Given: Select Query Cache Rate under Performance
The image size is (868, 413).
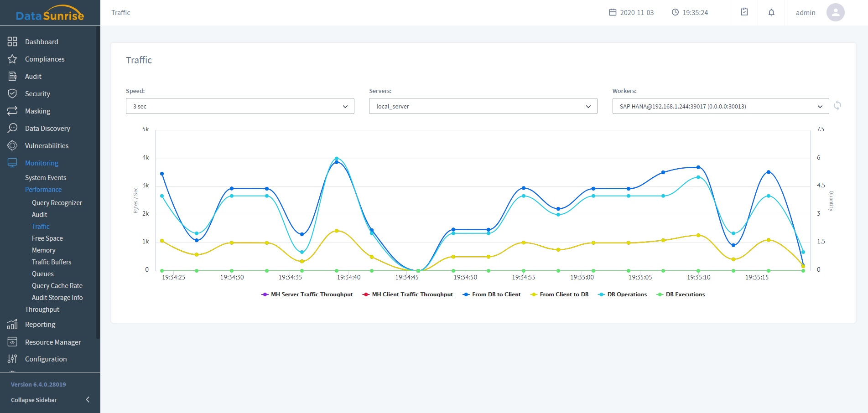Looking at the screenshot, I should [x=57, y=286].
